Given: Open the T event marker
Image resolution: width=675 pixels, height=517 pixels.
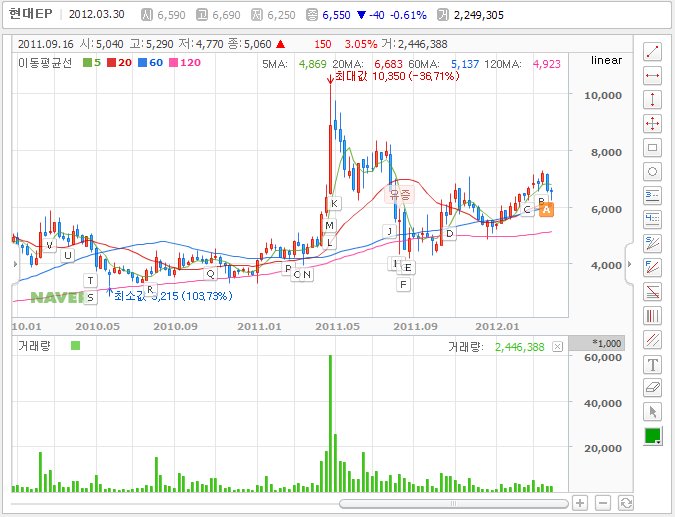Looking at the screenshot, I should tap(90, 281).
